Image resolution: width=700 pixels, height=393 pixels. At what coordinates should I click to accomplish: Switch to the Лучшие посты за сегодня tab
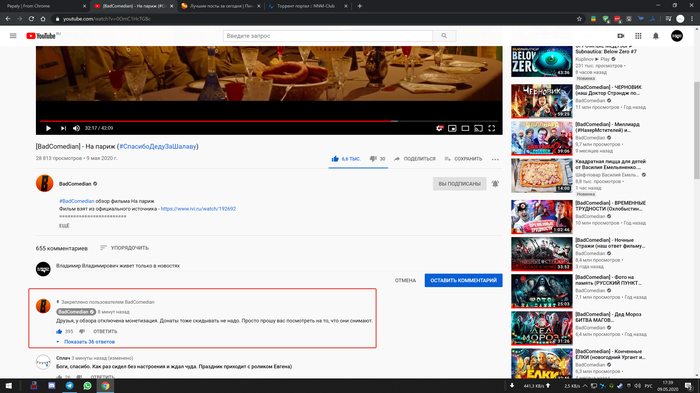221,6
